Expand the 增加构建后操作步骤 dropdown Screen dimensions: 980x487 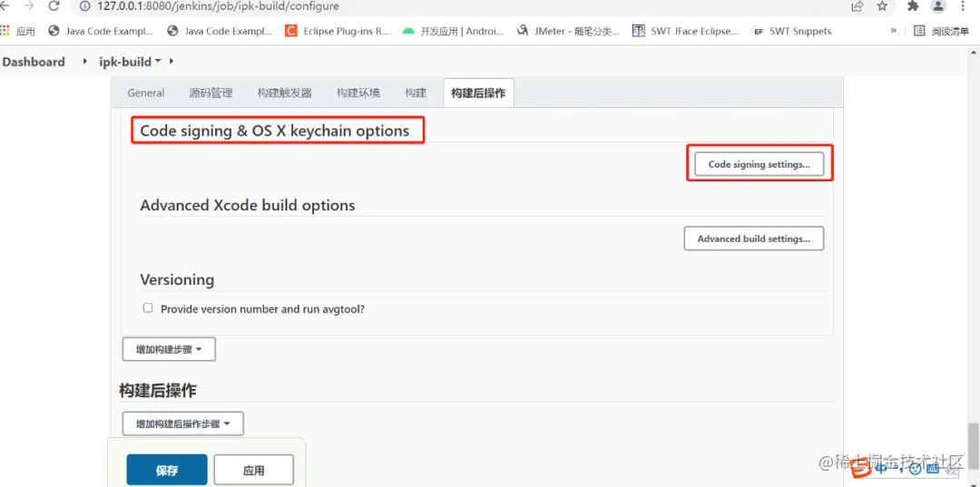coord(183,424)
